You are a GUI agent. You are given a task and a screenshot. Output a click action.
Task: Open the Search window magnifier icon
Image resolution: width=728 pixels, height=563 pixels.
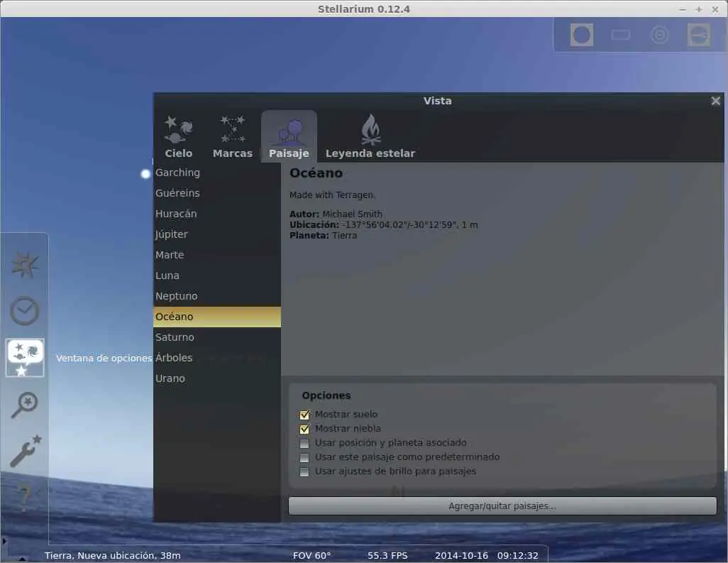coord(25,404)
